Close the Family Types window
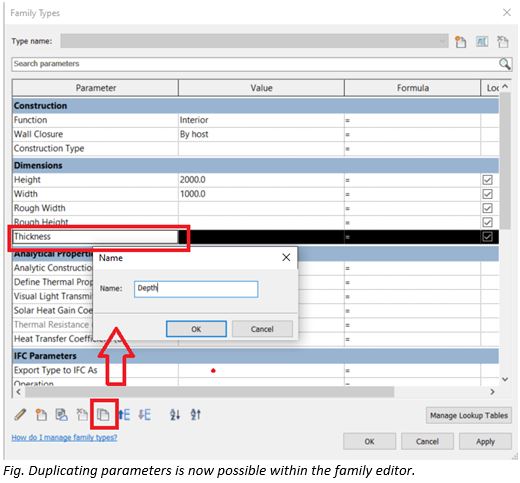Screen dimensions: 520x483 pyautogui.click(x=507, y=13)
